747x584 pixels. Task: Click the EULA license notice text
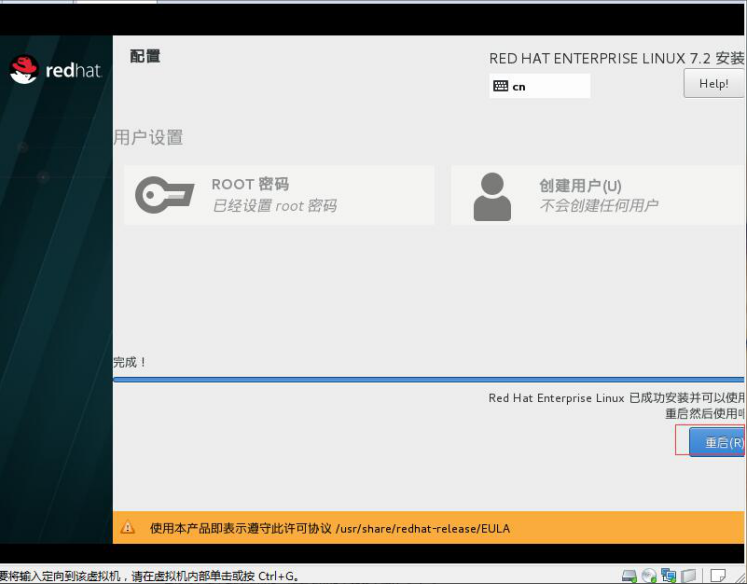(x=330, y=528)
